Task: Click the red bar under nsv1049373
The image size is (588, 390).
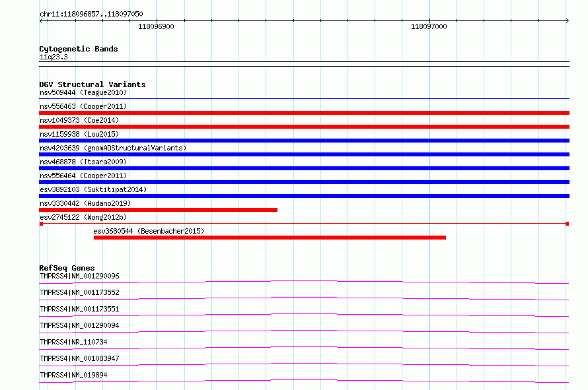Action: tap(304, 127)
